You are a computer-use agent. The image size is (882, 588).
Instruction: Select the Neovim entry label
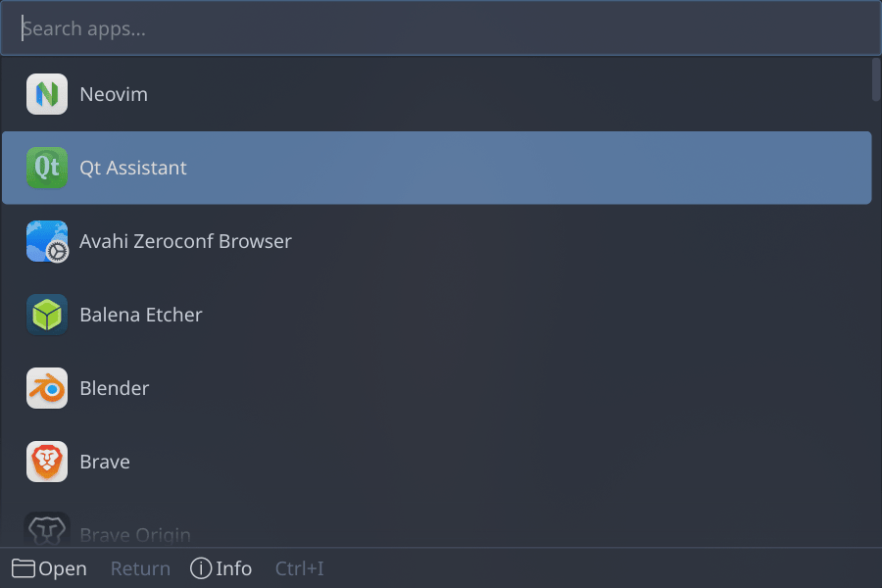tap(114, 94)
